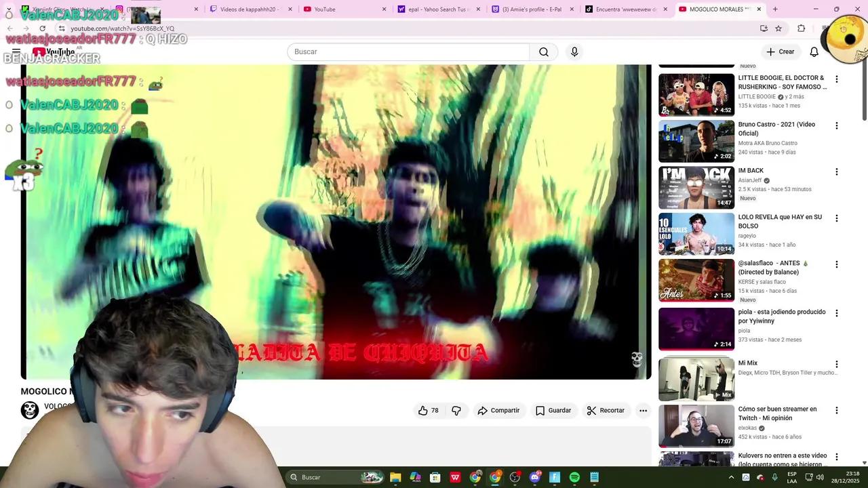Open options menu for @salasflaco ANTES video
This screenshot has height=488, width=868.
836,264
